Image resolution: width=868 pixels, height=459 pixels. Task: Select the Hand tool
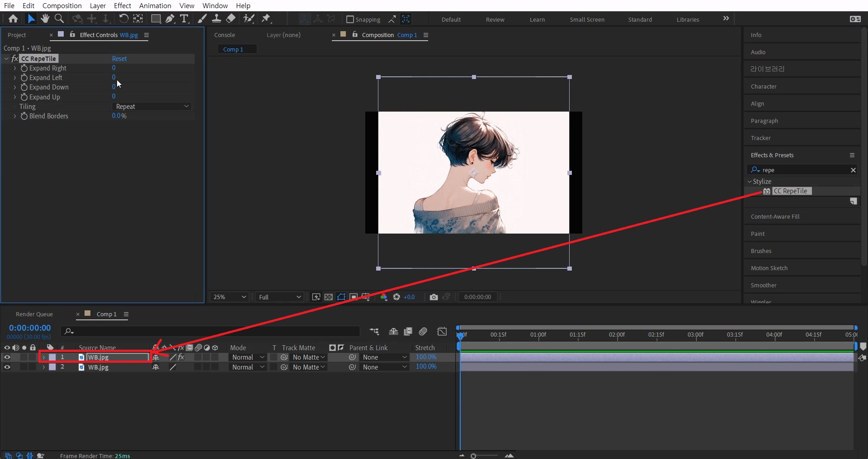pos(45,19)
